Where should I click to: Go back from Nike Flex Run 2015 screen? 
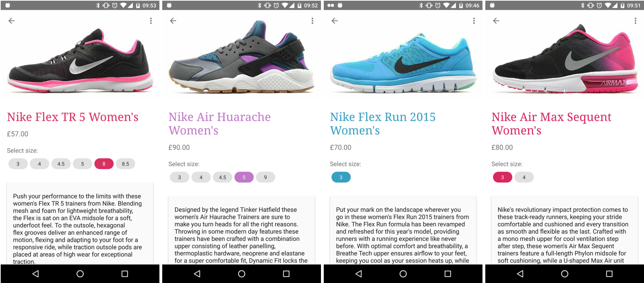pos(335,21)
